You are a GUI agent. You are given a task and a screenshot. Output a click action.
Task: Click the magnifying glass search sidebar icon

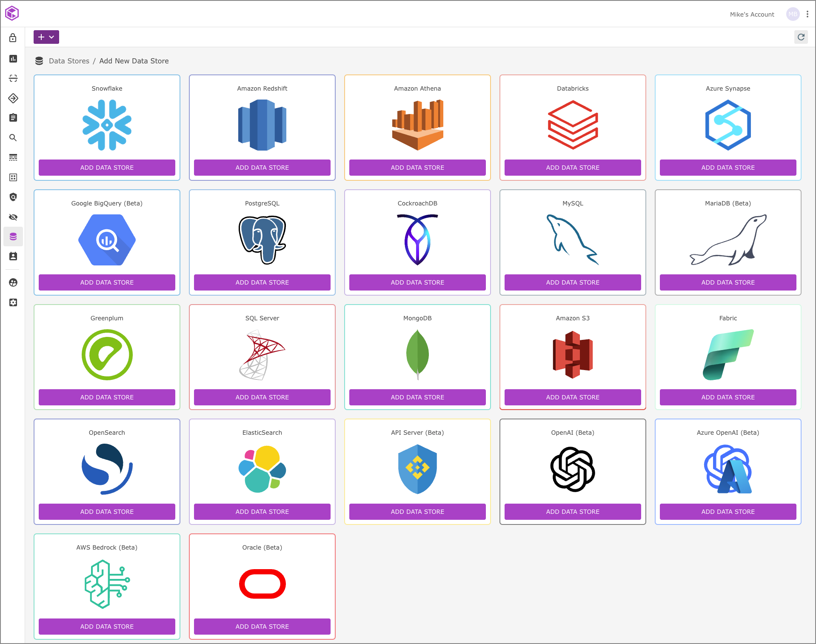click(13, 138)
